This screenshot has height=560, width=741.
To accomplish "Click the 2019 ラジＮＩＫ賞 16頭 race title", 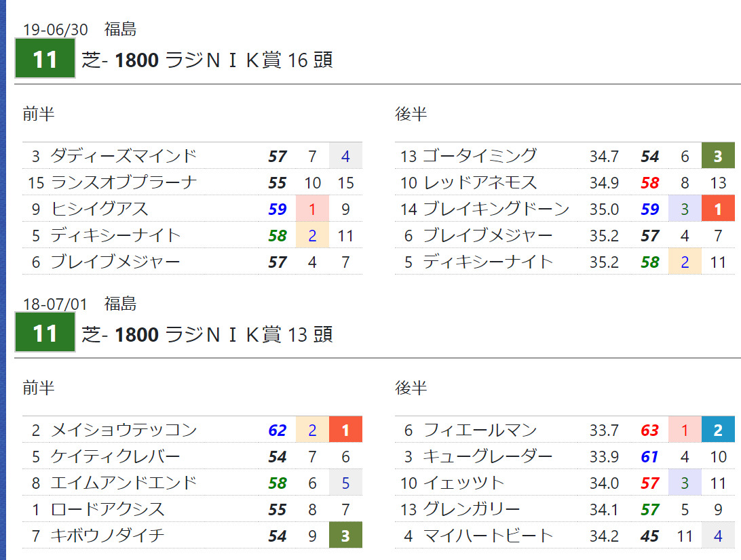I will point(207,60).
